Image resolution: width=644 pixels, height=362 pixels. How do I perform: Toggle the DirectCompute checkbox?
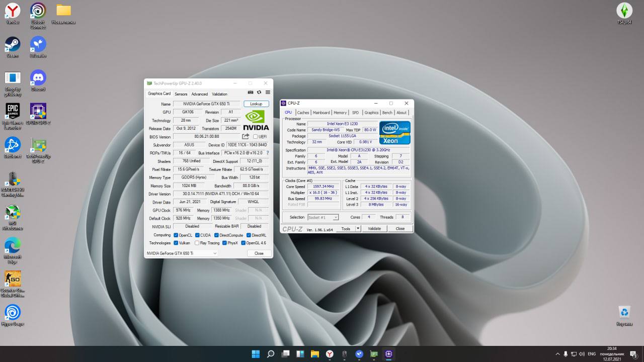coord(216,235)
